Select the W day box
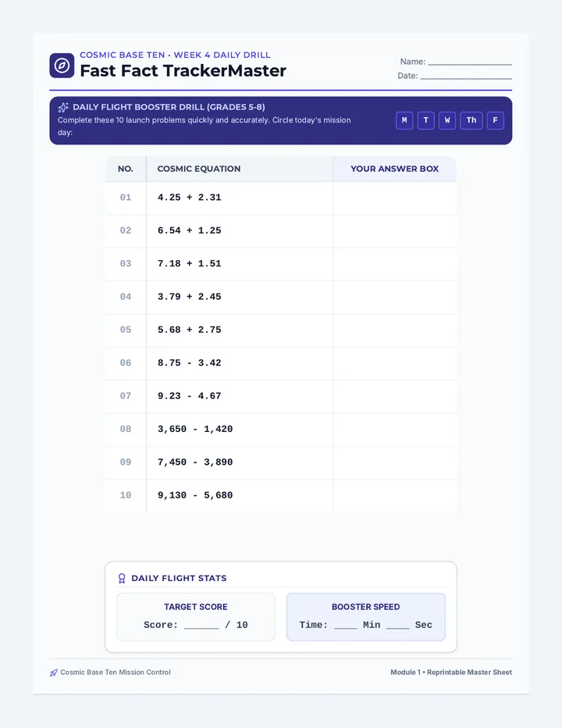This screenshot has width=562, height=728. click(447, 120)
